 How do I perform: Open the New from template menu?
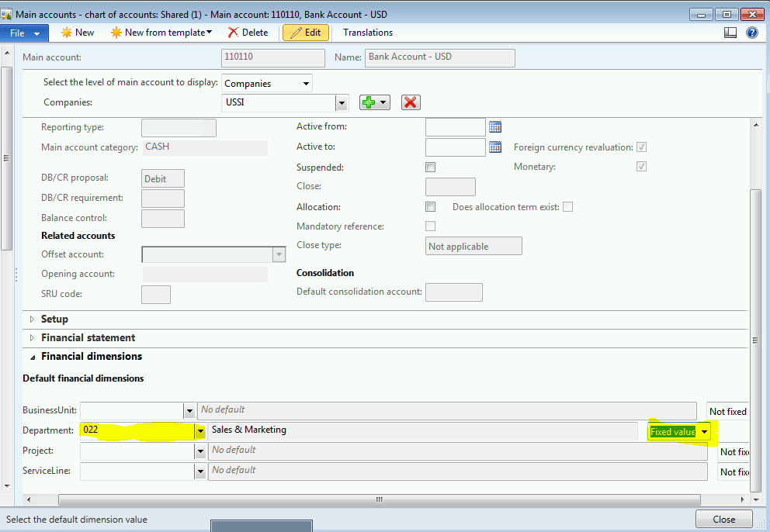click(161, 33)
